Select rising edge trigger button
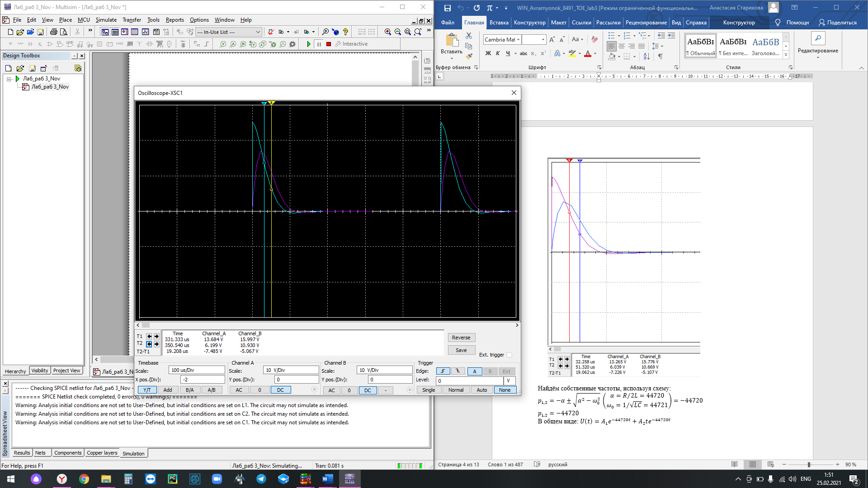Viewport: 868px width, 488px height. (x=443, y=371)
